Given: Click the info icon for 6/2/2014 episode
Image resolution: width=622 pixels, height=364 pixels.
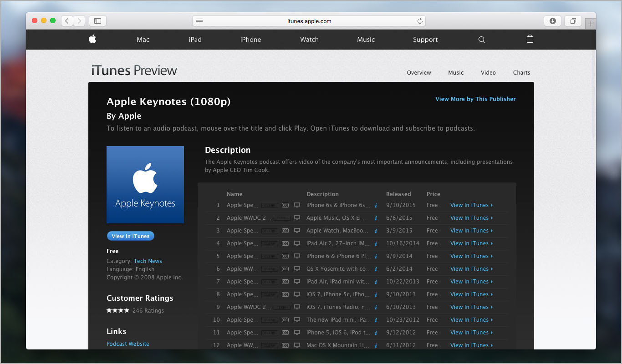Looking at the screenshot, I should point(376,269).
